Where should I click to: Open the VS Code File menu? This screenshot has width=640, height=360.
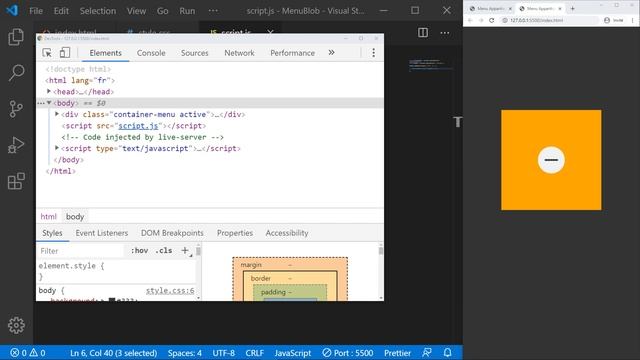point(36,11)
